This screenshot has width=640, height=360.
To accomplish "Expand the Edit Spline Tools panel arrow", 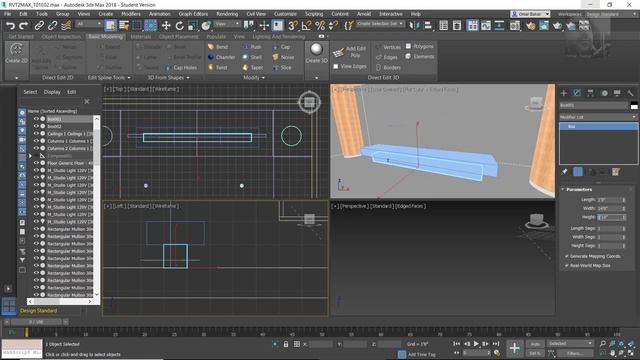I will [129, 78].
